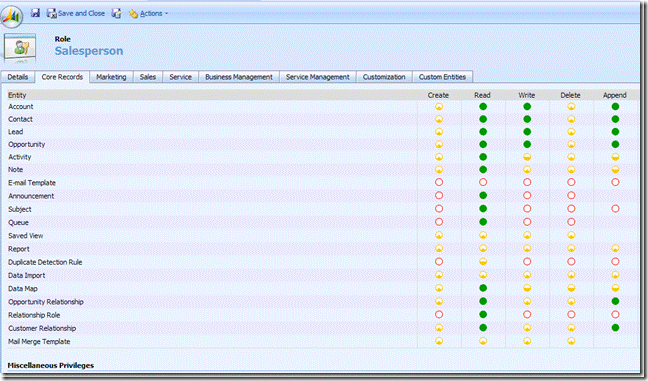
Task: Toggle Opportunity Delete privilege circle
Action: coord(571,144)
